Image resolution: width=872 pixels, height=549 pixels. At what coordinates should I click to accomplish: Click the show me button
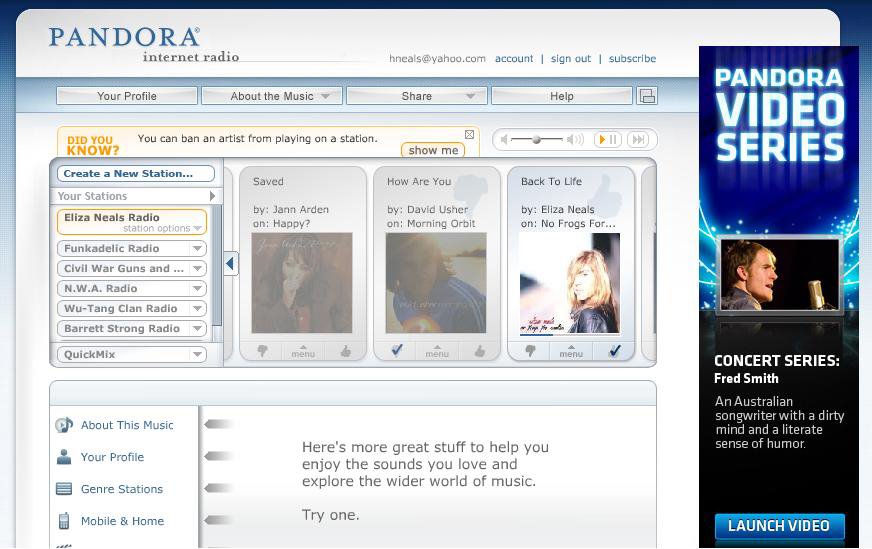(433, 150)
